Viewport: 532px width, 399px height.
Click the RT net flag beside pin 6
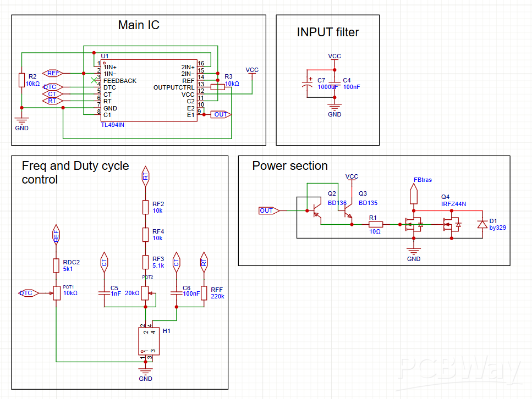53,101
